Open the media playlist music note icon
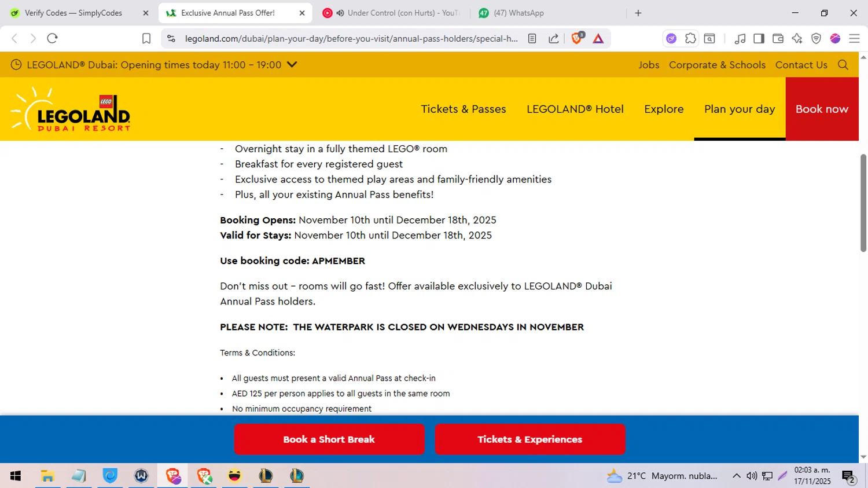The height and width of the screenshot is (488, 868). click(x=740, y=39)
